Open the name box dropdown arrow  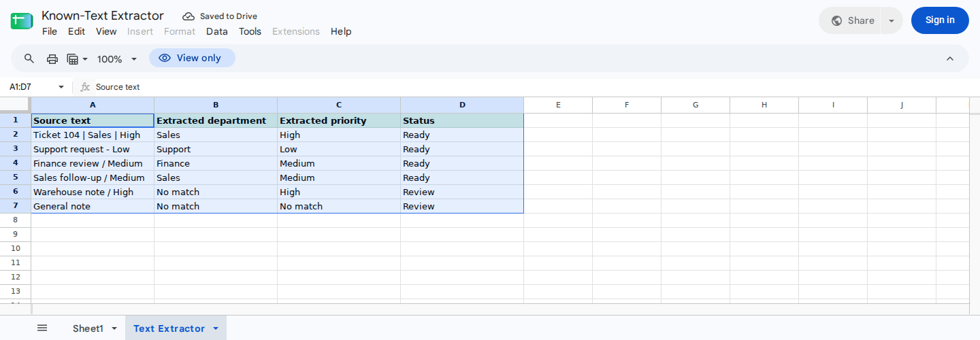[61, 87]
